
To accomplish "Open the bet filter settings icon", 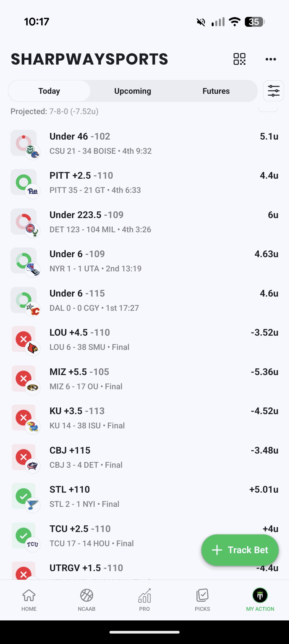I will 273,91.
